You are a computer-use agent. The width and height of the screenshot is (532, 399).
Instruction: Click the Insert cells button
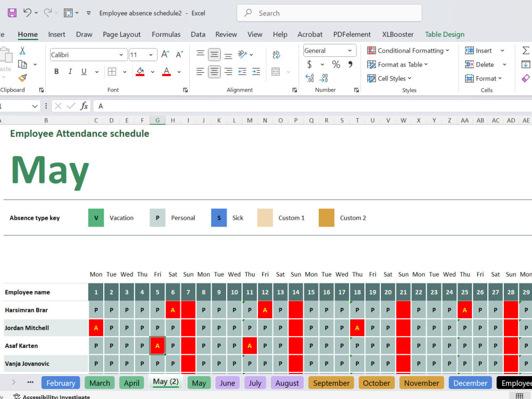click(478, 51)
